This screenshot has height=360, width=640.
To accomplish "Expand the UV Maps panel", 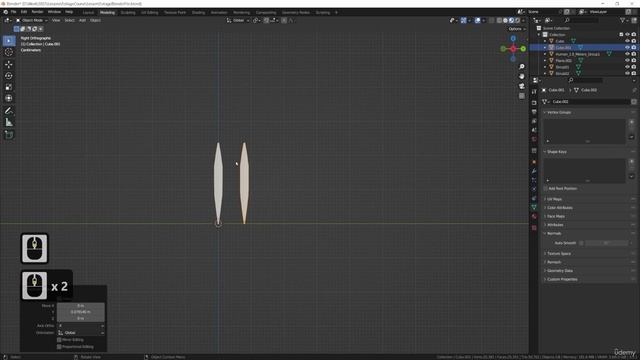I will pos(554,199).
